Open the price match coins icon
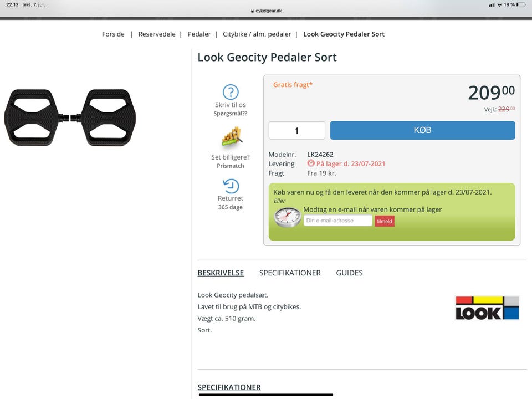This screenshot has height=399, width=532. click(x=232, y=137)
